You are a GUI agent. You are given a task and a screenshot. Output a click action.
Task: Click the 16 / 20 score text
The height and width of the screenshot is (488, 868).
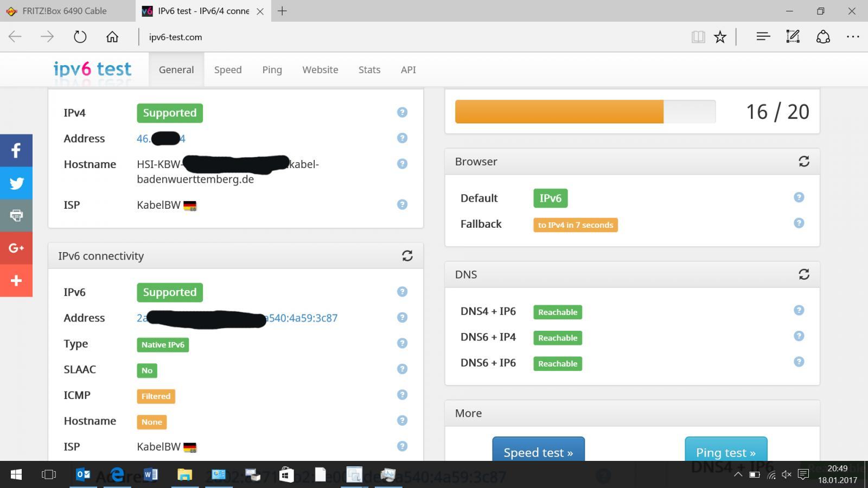click(777, 112)
